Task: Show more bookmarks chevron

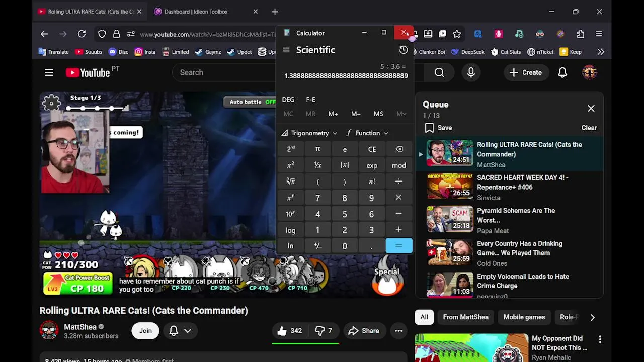Action: click(x=601, y=52)
